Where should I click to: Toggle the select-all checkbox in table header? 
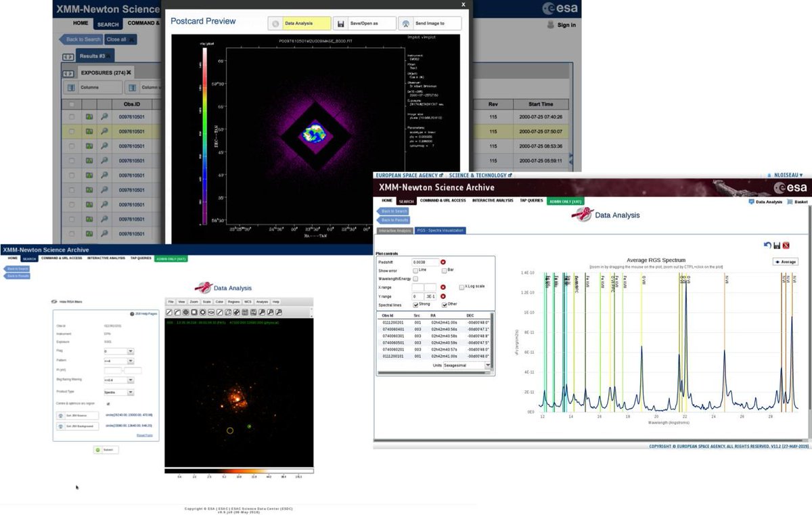(x=72, y=104)
